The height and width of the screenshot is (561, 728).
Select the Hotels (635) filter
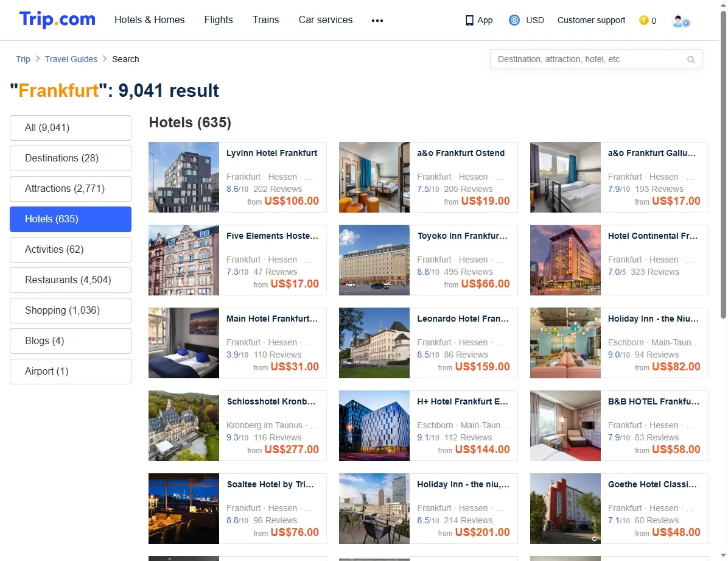click(71, 219)
